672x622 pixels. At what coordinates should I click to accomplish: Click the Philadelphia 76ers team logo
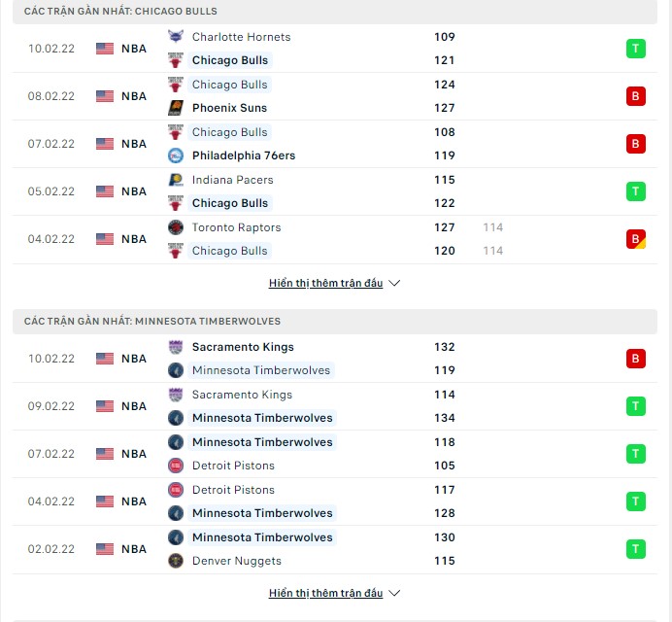click(176, 155)
